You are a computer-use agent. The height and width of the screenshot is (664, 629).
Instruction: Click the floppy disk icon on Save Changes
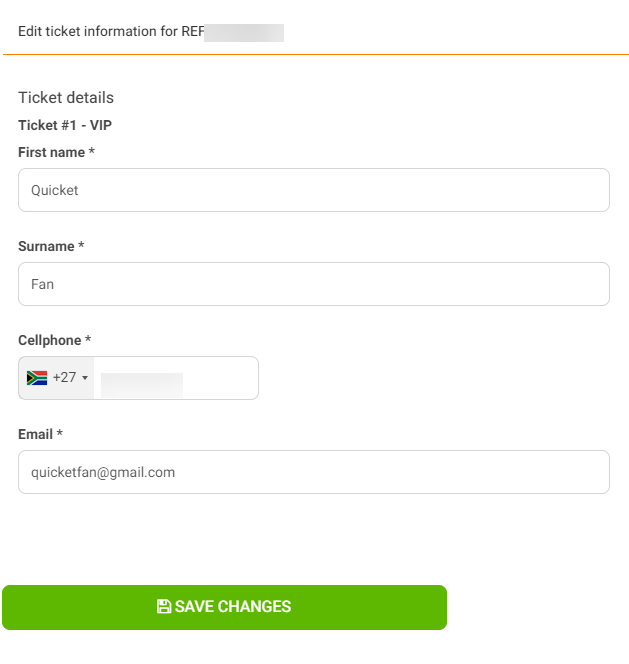pyautogui.click(x=163, y=606)
